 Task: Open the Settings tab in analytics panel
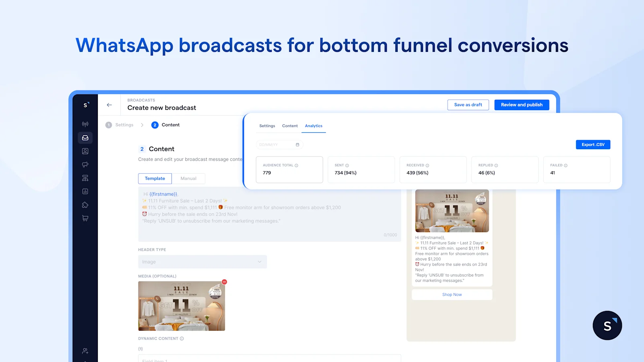point(267,125)
